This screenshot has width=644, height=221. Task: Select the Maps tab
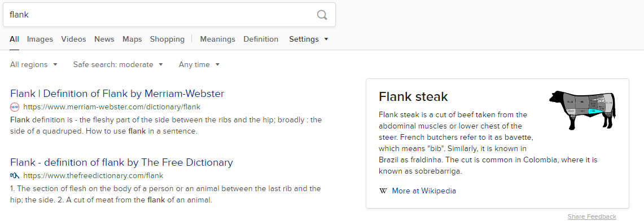132,39
